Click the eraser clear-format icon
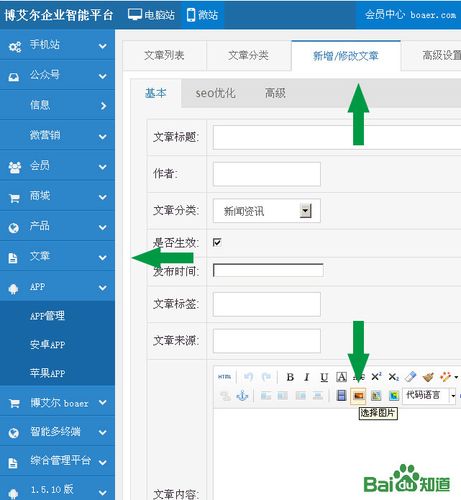461x500 pixels. [x=411, y=377]
